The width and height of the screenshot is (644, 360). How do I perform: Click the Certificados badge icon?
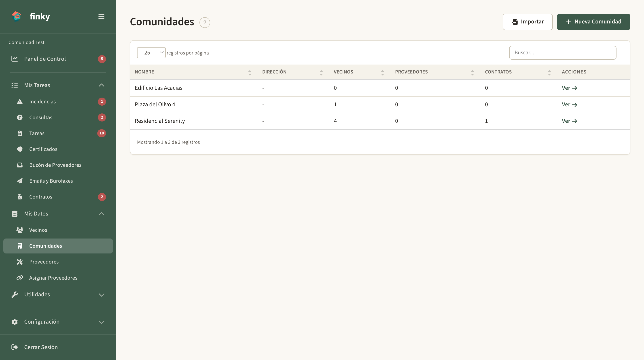click(x=20, y=149)
